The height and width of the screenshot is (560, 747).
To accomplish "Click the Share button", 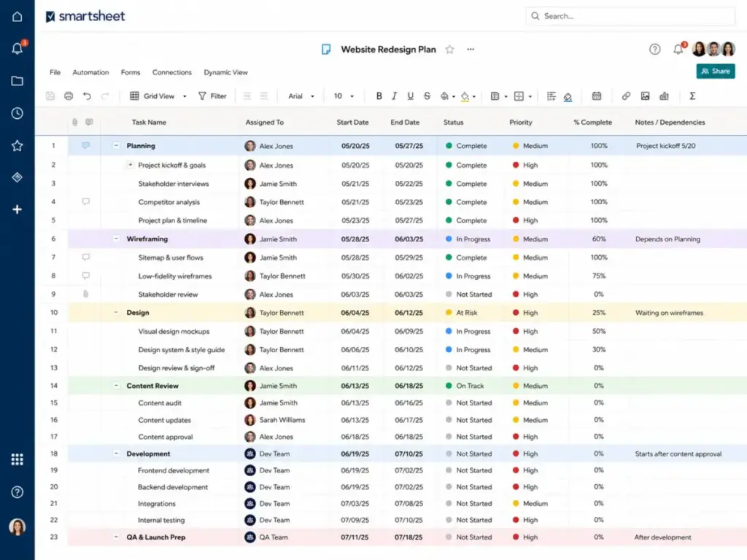I will (x=716, y=71).
